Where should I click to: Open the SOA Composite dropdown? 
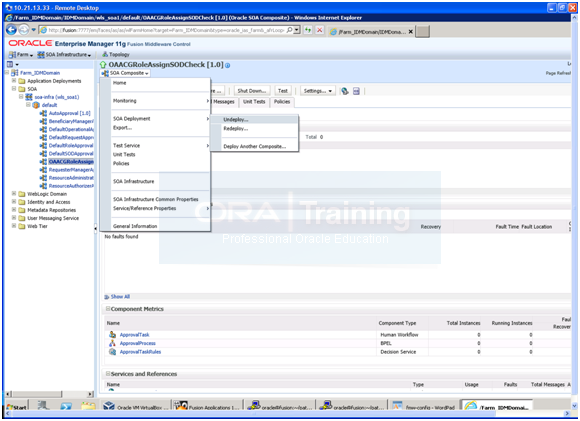[126, 73]
